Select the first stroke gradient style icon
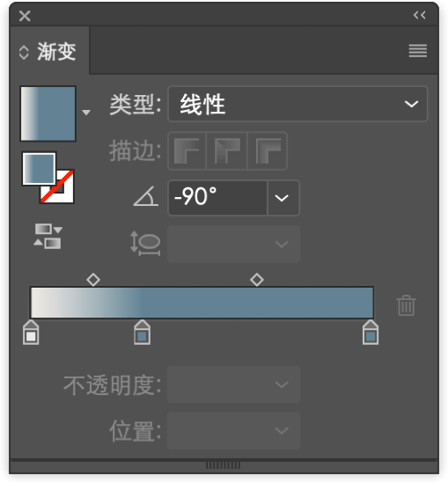The image size is (448, 483). click(x=187, y=151)
